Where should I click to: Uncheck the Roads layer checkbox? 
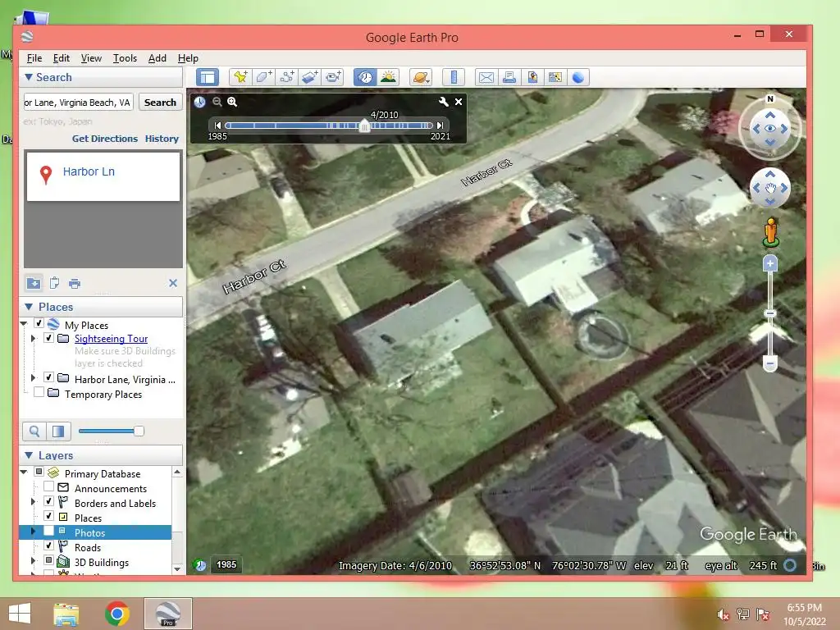pos(48,546)
